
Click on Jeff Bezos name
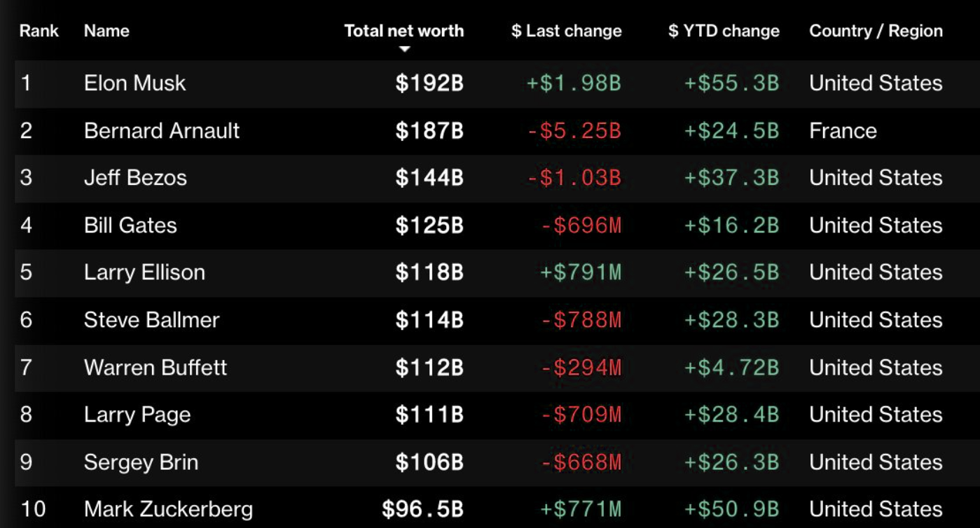tap(135, 178)
